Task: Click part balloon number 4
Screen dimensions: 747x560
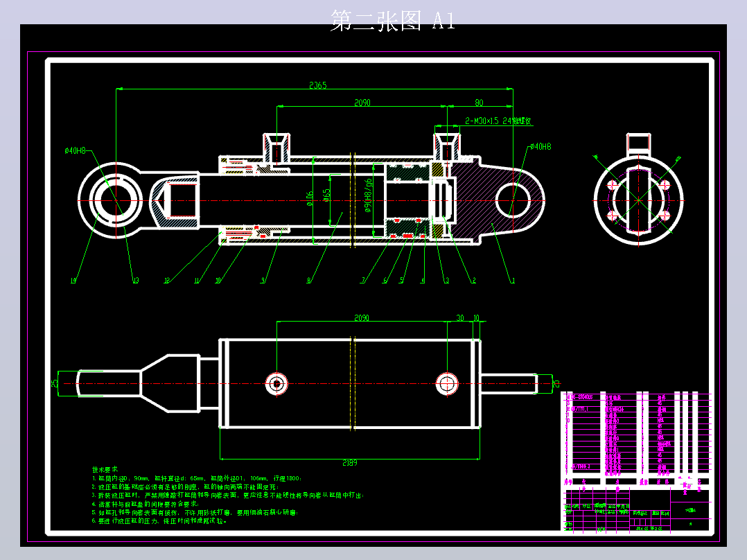Action: 422,281
